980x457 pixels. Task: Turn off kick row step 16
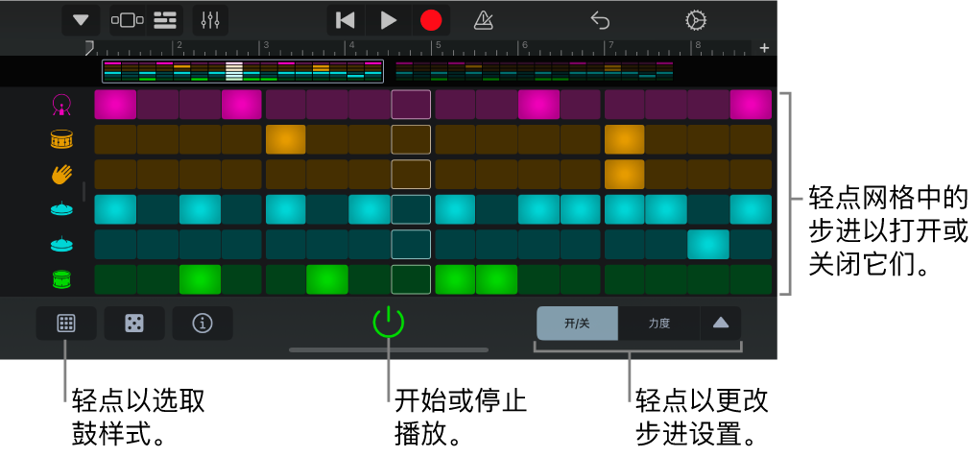[751, 105]
